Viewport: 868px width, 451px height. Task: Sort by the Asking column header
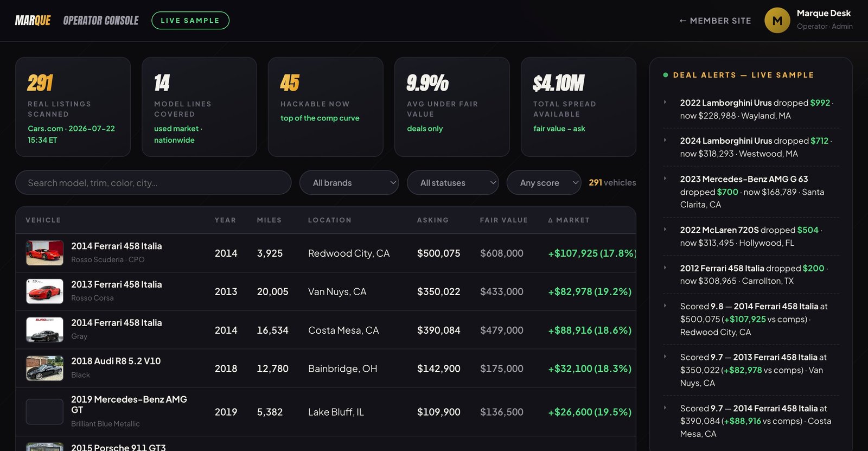click(x=433, y=220)
